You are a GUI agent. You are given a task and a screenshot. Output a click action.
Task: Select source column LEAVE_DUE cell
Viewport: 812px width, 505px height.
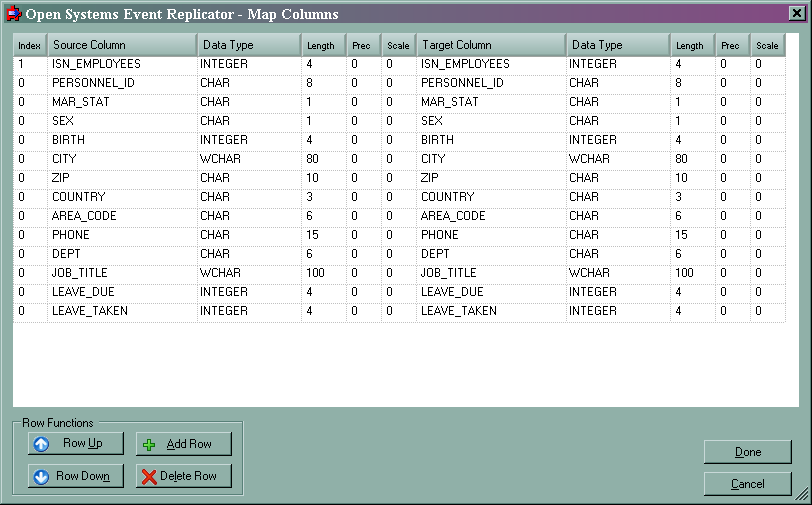point(122,292)
